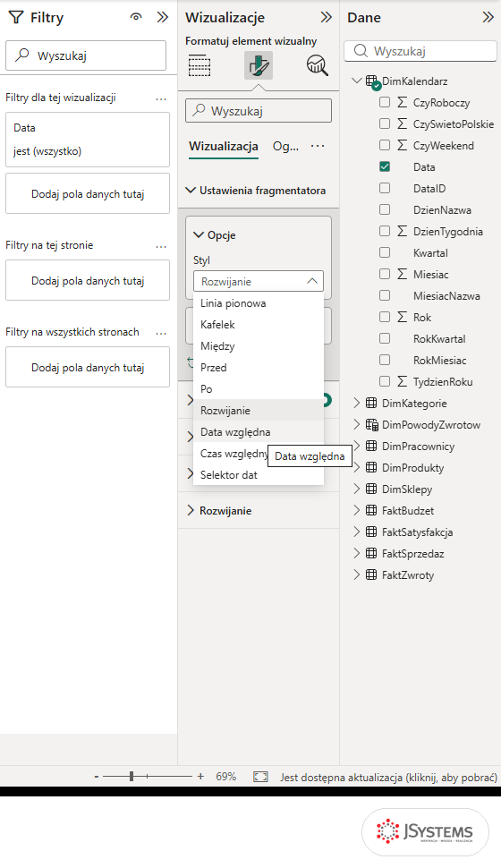Click Dodaj pola danych tutaj under all-pages filters
The height and width of the screenshot is (868, 501).
[x=88, y=368]
